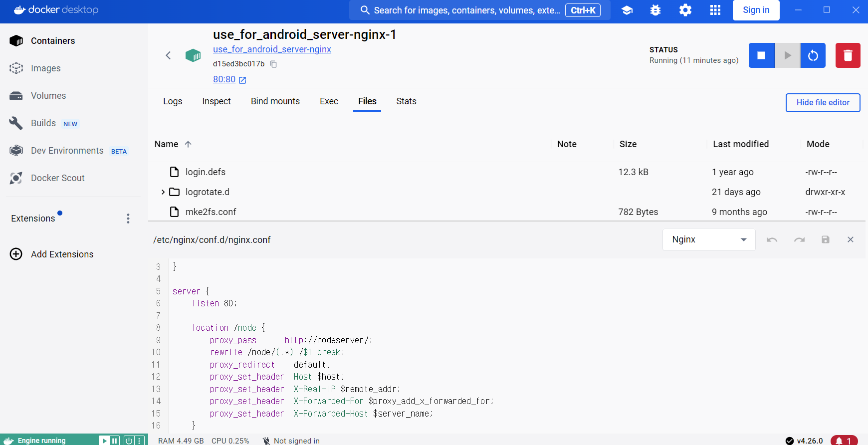
Task: Open external link icon next to 80:80
Action: point(242,80)
